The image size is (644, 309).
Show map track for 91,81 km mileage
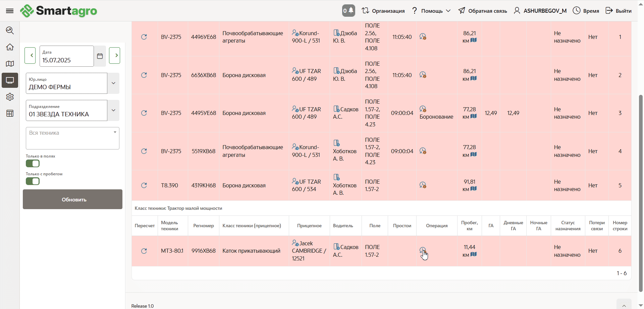click(474, 189)
